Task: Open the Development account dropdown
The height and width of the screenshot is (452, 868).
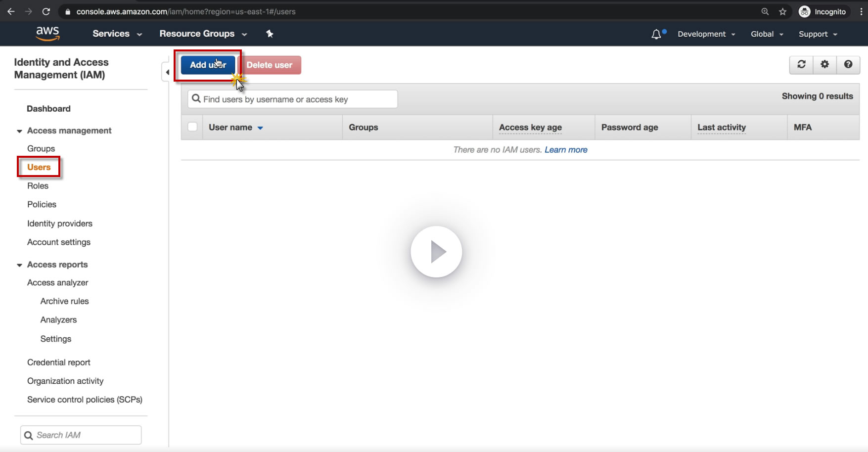Action: click(706, 34)
